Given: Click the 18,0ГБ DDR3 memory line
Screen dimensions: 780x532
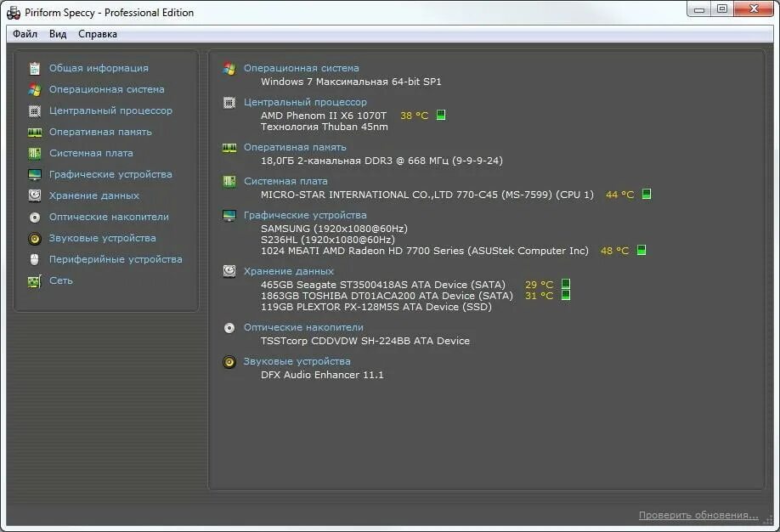Looking at the screenshot, I should (382, 161).
